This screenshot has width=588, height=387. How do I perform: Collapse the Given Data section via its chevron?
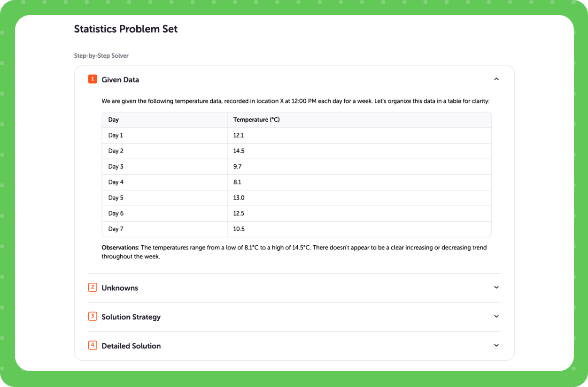click(x=496, y=78)
